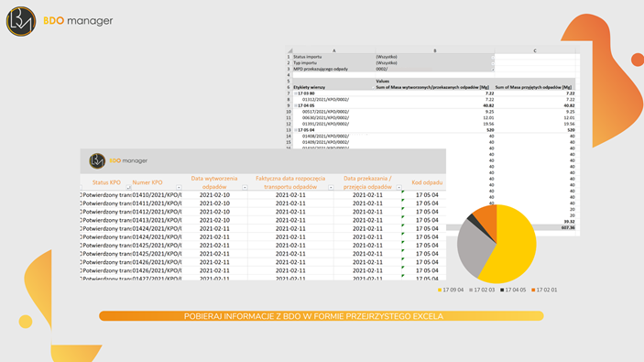
Task: Open the Status importu filter dropdown
Action: click(x=493, y=57)
